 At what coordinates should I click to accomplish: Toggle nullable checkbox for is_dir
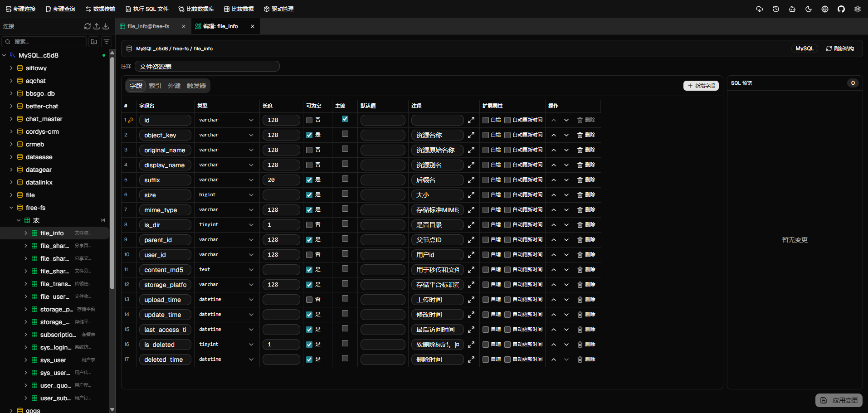tap(309, 225)
